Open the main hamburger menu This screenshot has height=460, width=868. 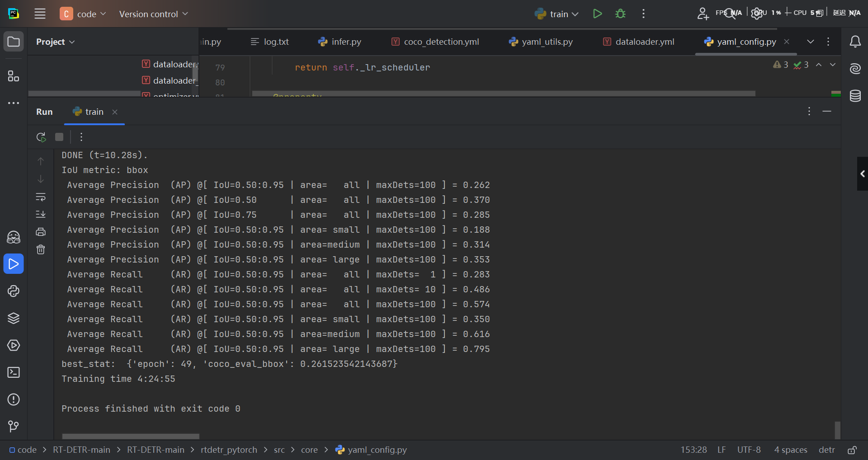tap(40, 14)
